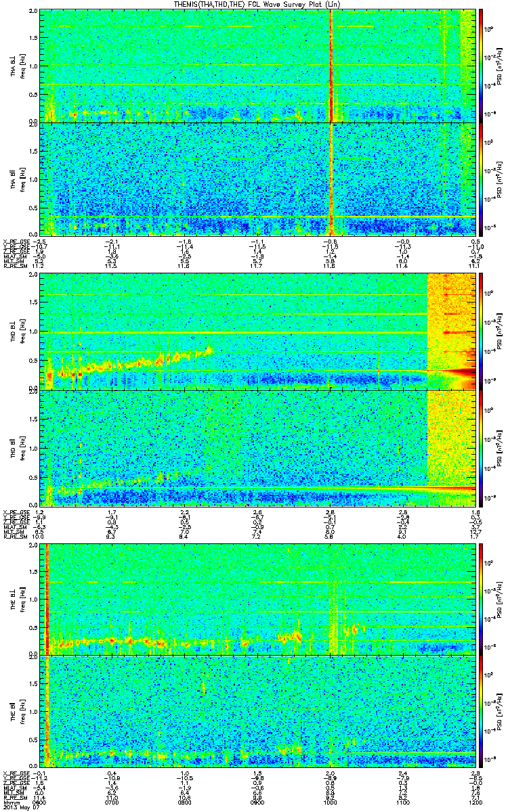Click the color bar beside THA BL spectrogram
Screen dimensions: 508x812
pos(482,65)
